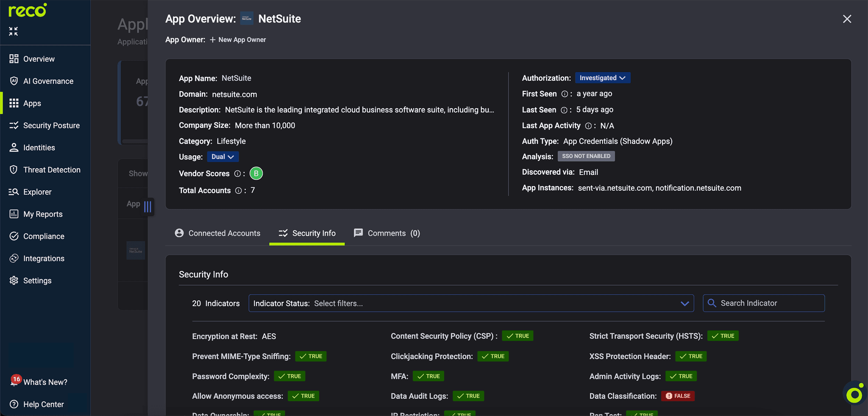Click the NetSuite thumbnail in the background table
868x416 pixels.
(136, 250)
